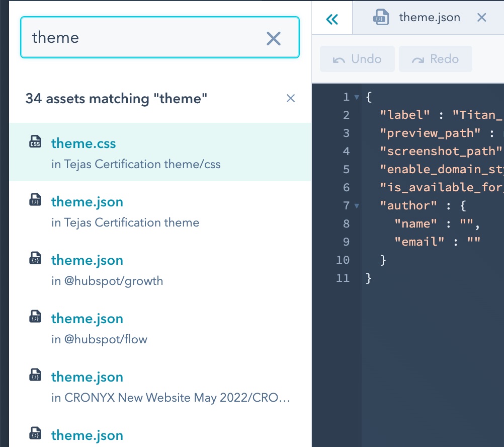504x447 pixels.
Task: Open theme.css in Tejas Certification theme/css
Action: (x=83, y=143)
